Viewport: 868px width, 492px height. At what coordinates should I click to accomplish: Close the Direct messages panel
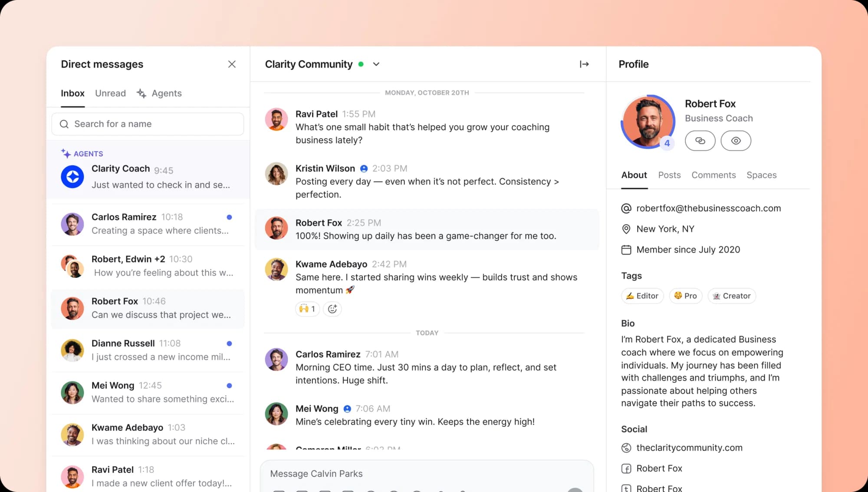pos(232,64)
